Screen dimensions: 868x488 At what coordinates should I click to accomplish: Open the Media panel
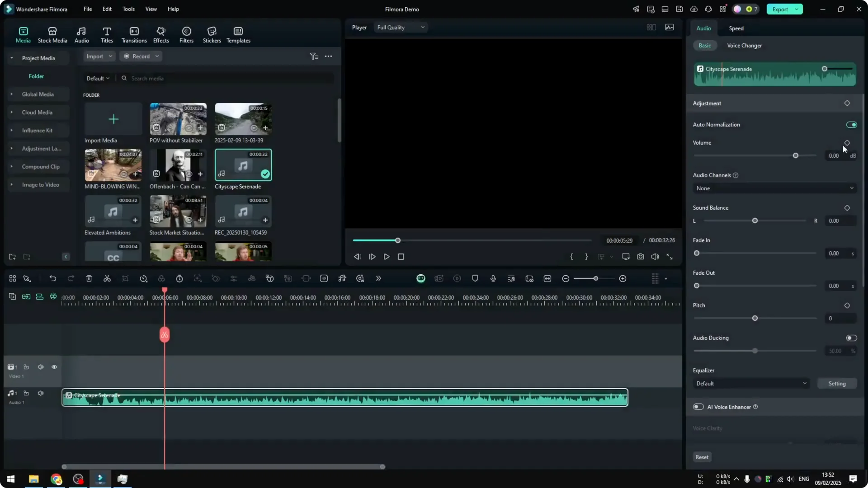coord(23,34)
